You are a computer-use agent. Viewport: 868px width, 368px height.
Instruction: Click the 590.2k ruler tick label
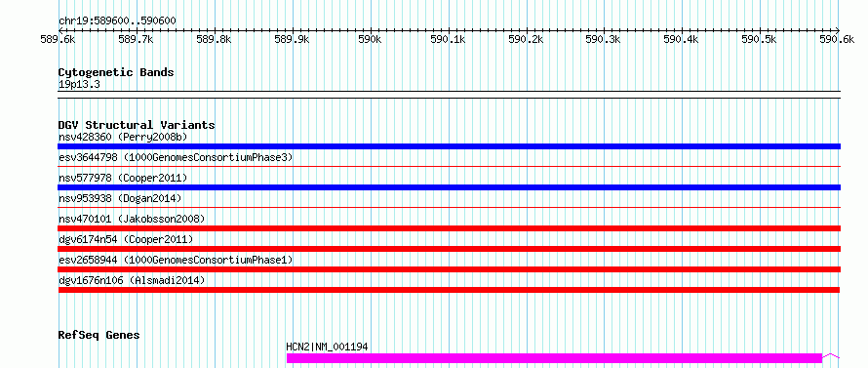[x=526, y=39]
